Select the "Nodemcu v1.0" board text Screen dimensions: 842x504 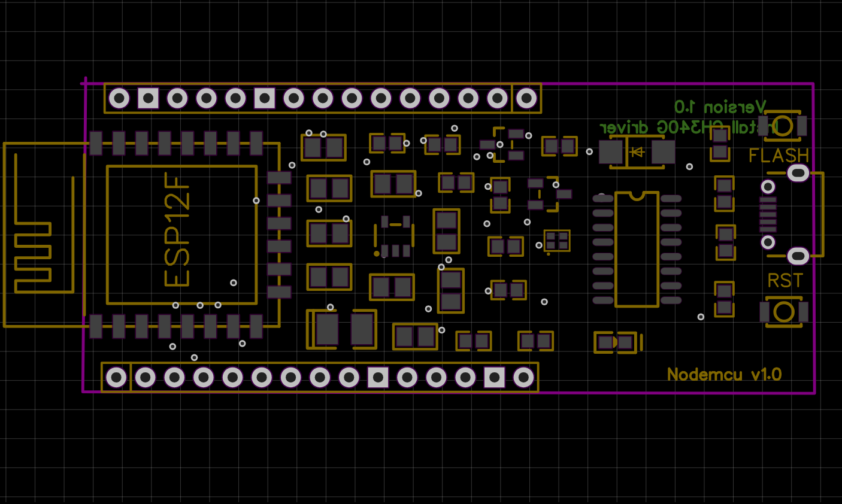(724, 375)
